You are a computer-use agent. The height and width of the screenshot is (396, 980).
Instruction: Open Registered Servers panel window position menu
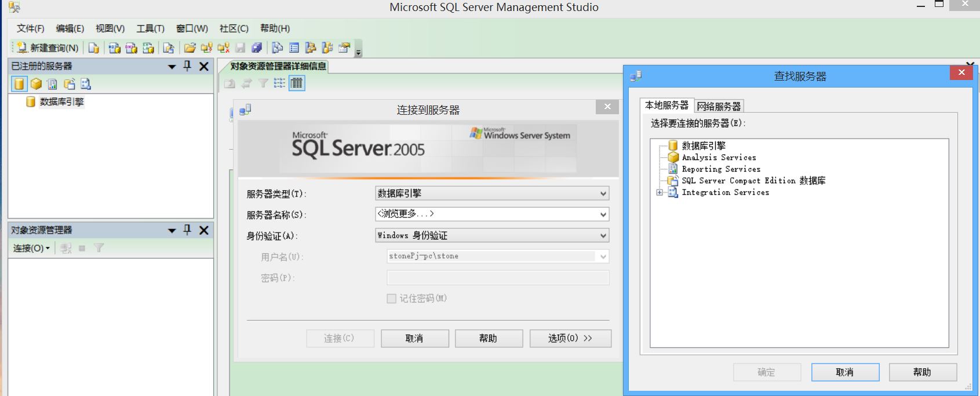[172, 67]
